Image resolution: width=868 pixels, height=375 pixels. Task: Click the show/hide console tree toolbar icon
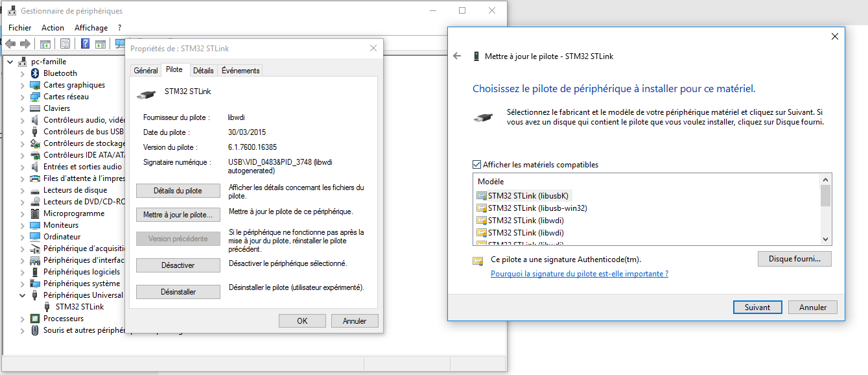[45, 44]
